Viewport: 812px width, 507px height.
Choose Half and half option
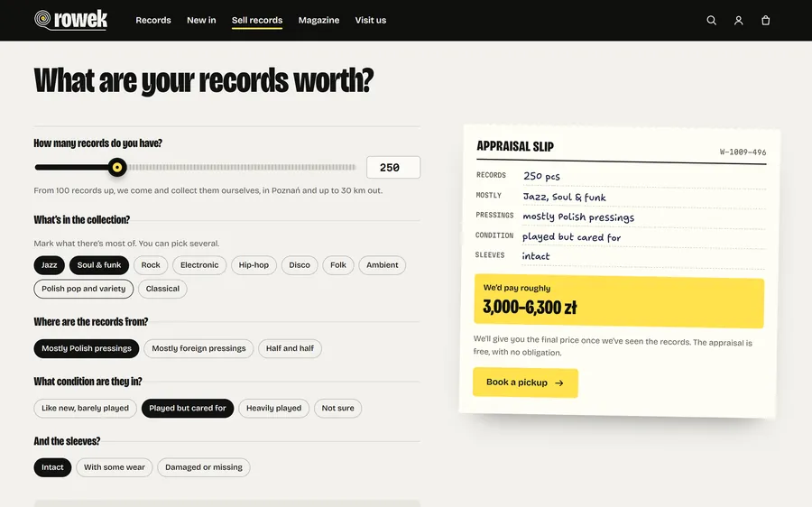[290, 348]
